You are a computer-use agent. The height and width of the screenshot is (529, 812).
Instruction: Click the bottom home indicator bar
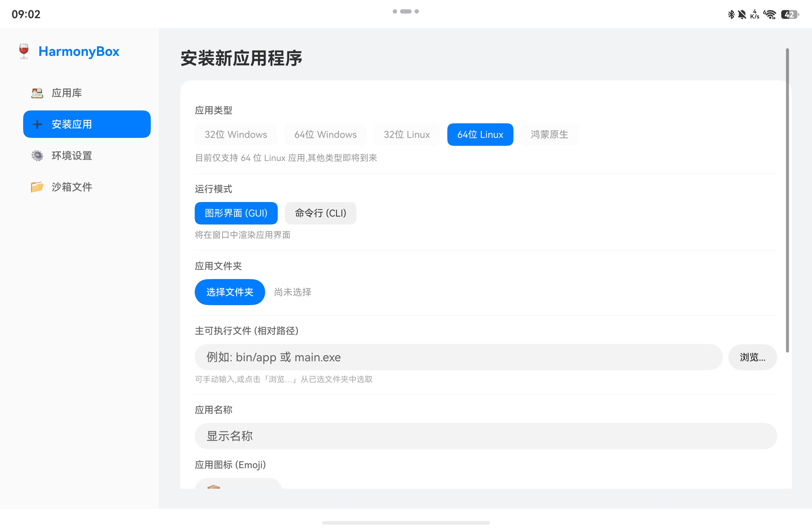coord(406,523)
